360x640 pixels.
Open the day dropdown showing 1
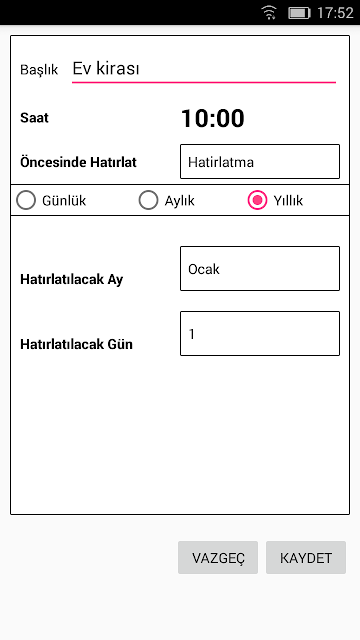coord(260,333)
